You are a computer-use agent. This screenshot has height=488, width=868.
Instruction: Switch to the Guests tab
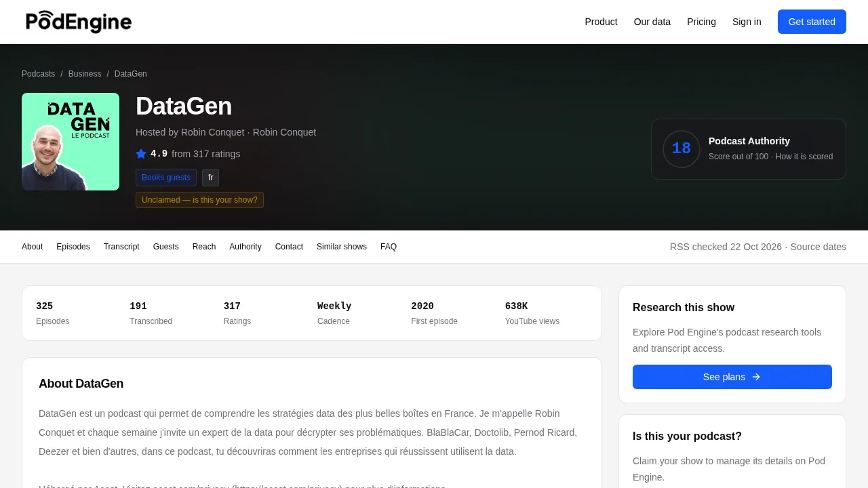166,247
